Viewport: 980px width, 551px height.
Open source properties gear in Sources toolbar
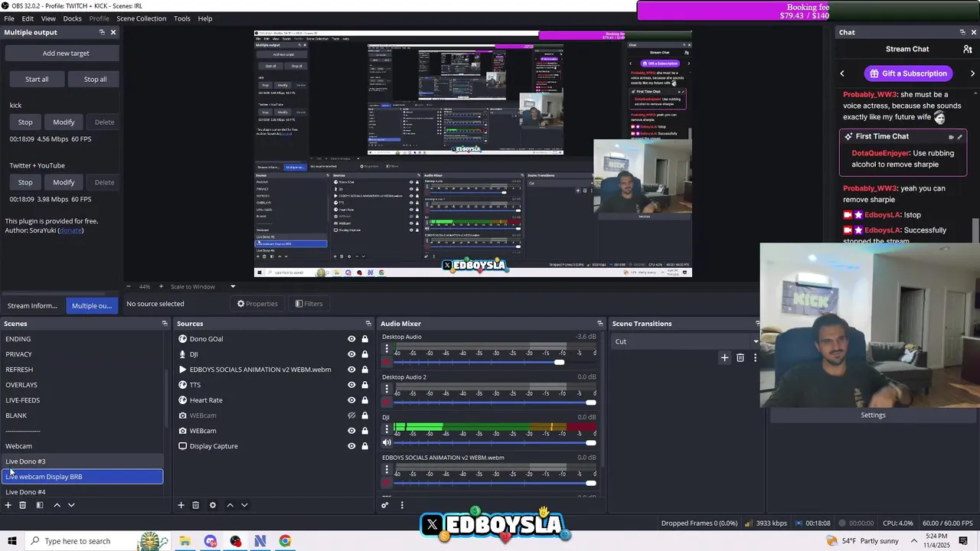pos(213,505)
